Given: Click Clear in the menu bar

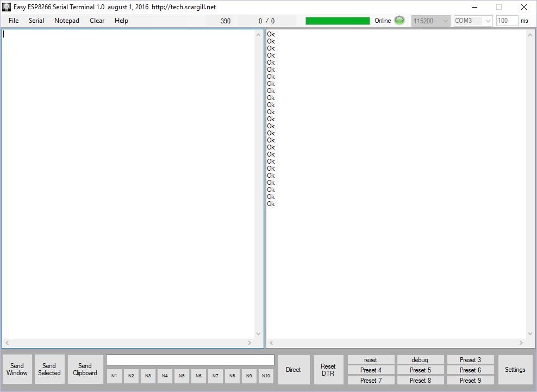Looking at the screenshot, I should [97, 21].
